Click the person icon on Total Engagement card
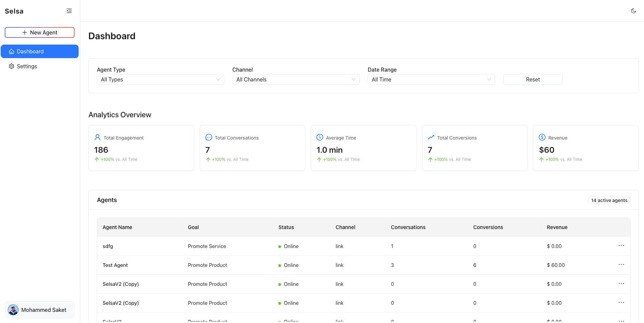The height and width of the screenshot is (323, 644). (97, 137)
